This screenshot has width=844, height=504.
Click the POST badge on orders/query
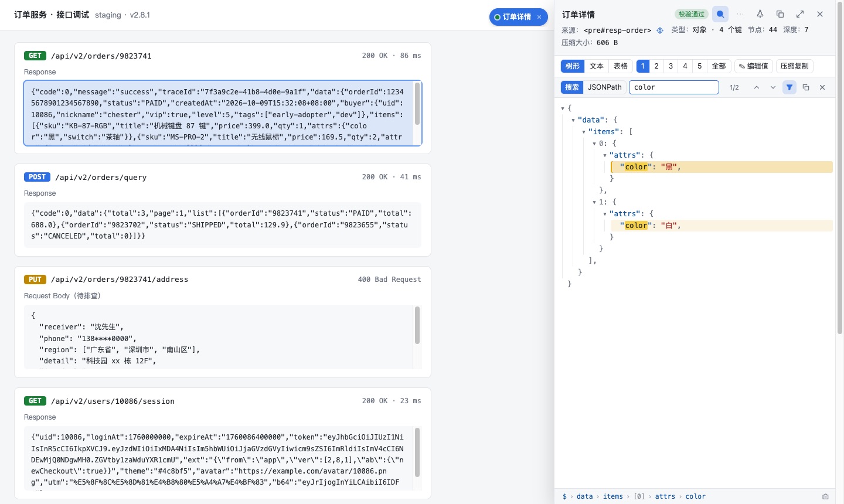pyautogui.click(x=38, y=177)
